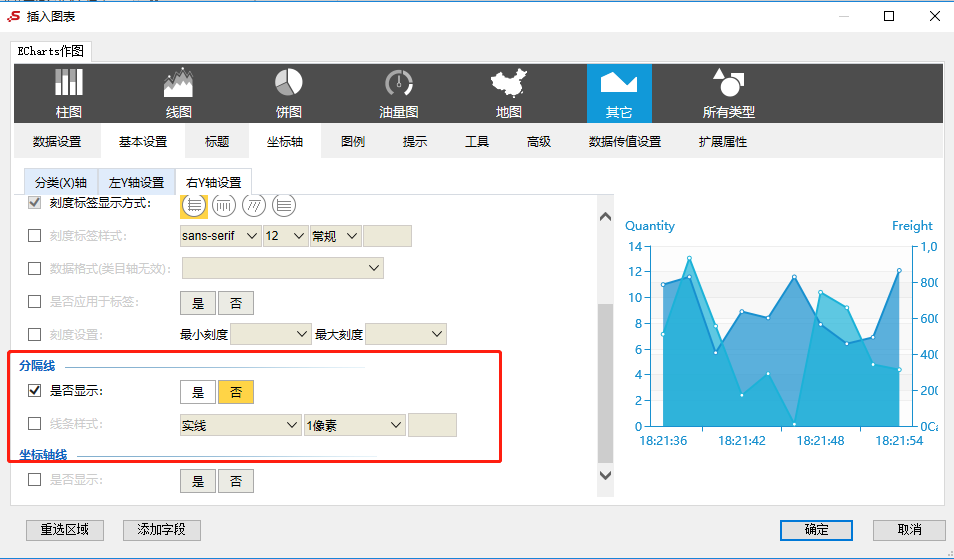Screen dimensions: 954x559
Task: Select the 油量图 gauge chart type
Action: 399,94
